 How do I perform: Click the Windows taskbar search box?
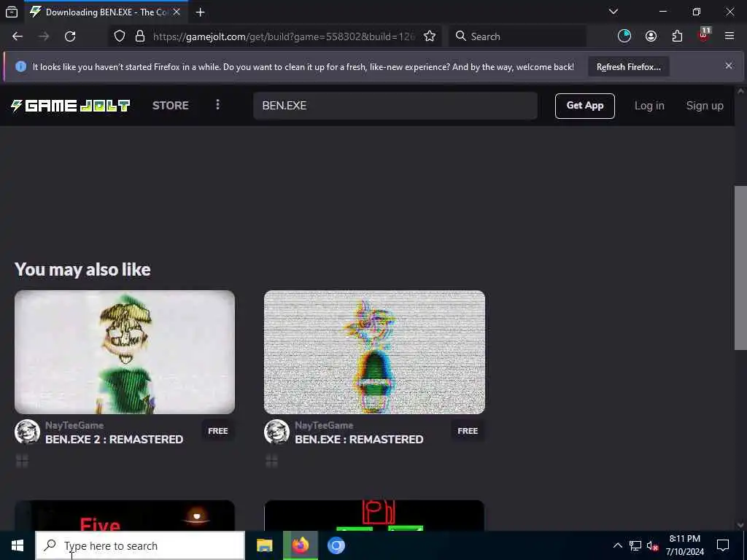(x=140, y=545)
